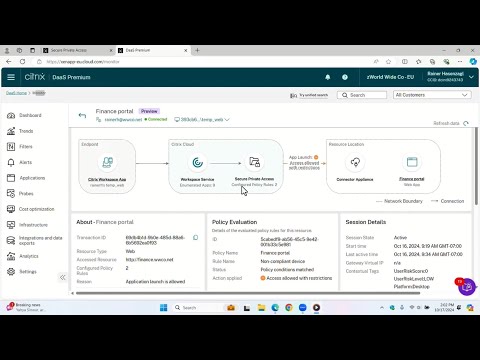The height and width of the screenshot is (360, 480).
Task: Close the Secure Private Access tab
Action: click(x=111, y=50)
